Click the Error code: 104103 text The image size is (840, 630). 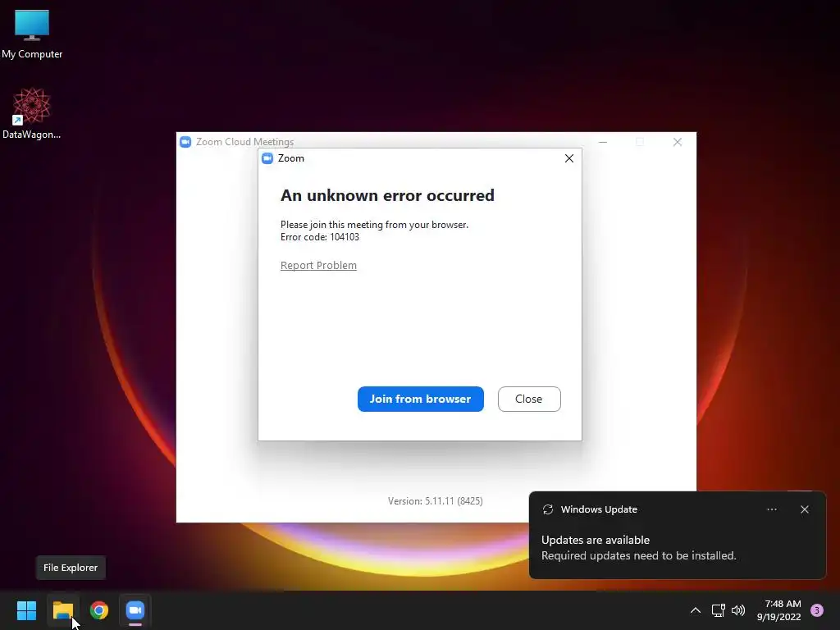point(320,237)
